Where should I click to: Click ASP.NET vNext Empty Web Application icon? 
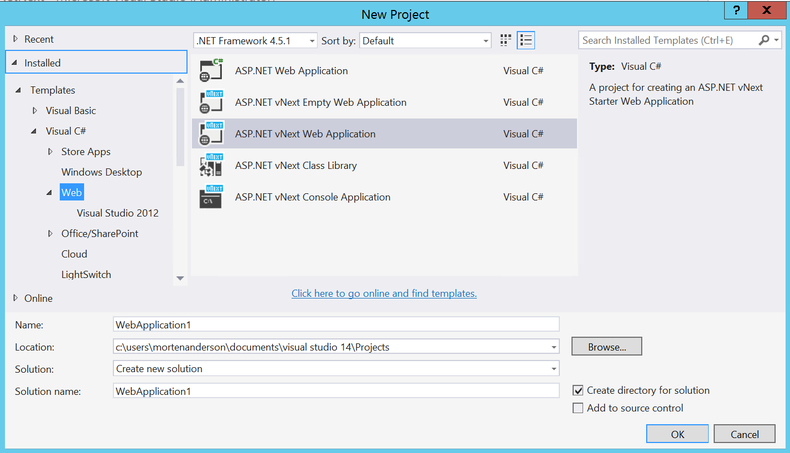pyautogui.click(x=211, y=102)
